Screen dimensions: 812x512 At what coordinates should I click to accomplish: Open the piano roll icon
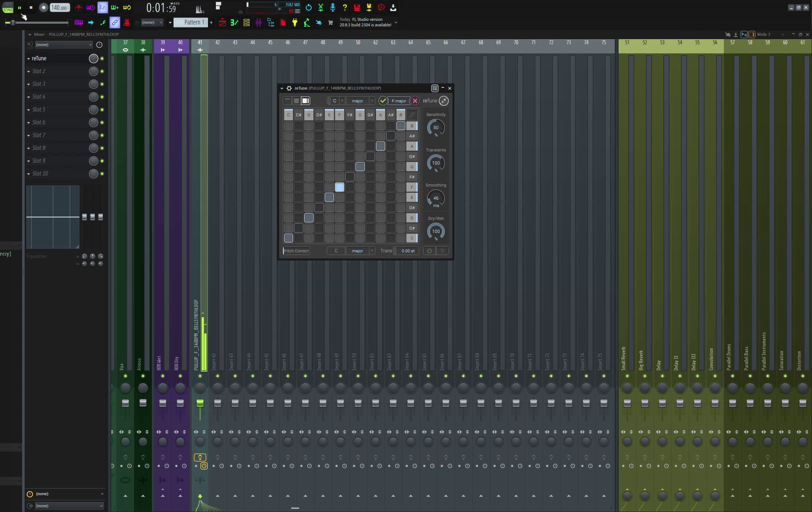click(x=234, y=23)
